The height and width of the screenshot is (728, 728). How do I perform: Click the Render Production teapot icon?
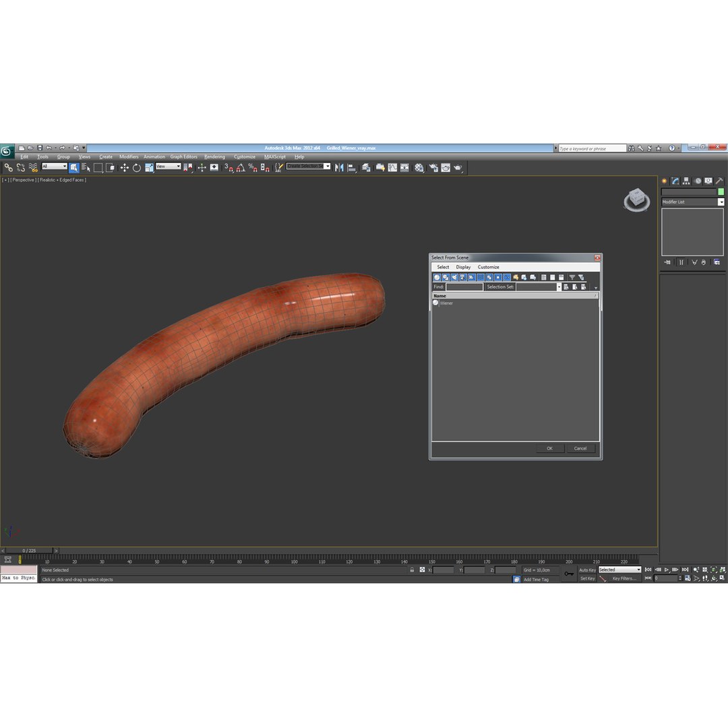tap(458, 168)
